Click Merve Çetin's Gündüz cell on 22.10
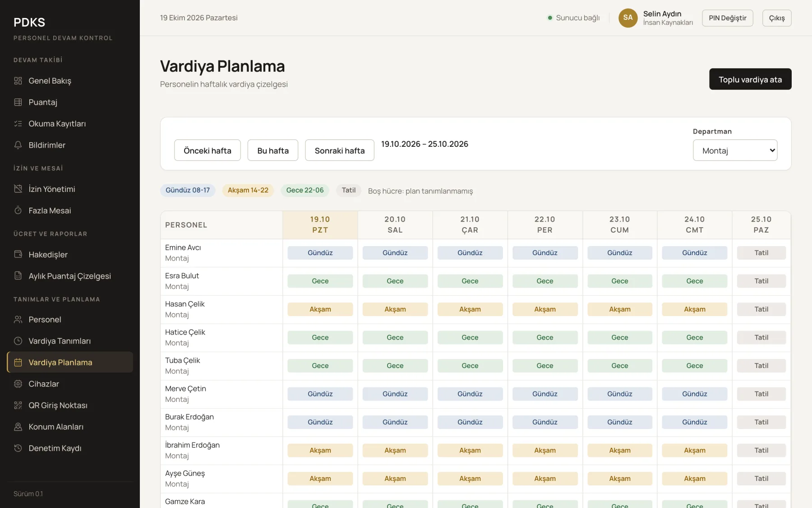 click(x=545, y=394)
